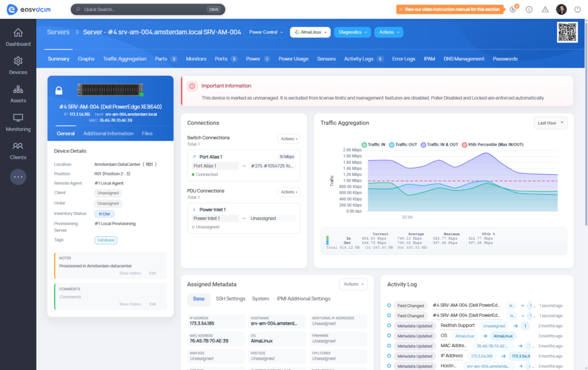Click the In Use inventory status badge
Image resolution: width=588 pixels, height=370 pixels.
[105, 214]
